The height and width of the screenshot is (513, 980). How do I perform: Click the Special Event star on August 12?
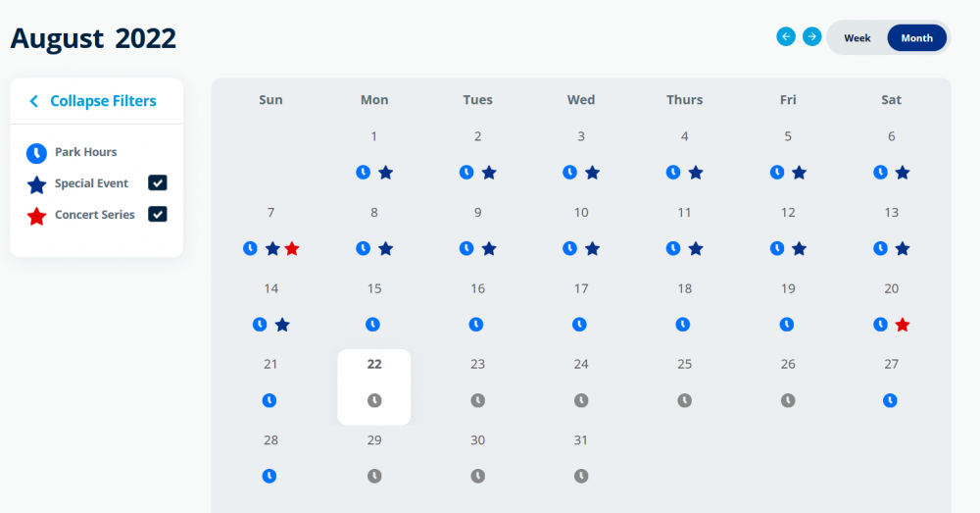800,249
